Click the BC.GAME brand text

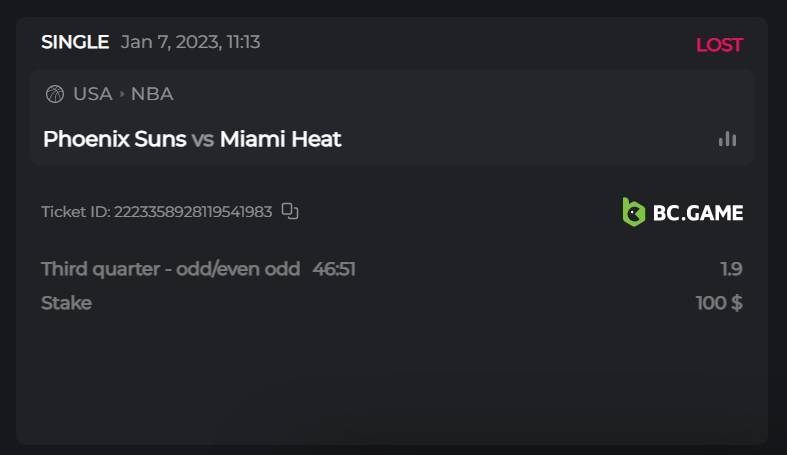pos(698,212)
